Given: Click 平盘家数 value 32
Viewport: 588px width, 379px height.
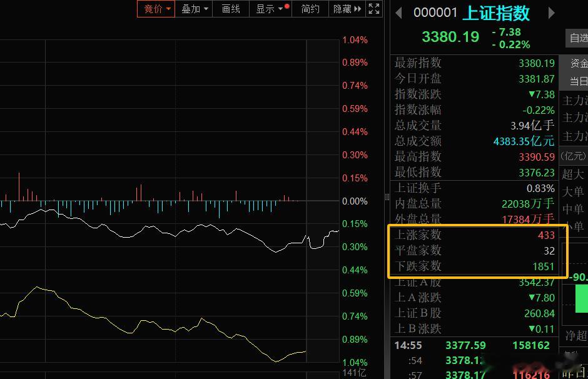Looking at the screenshot, I should coord(549,251).
